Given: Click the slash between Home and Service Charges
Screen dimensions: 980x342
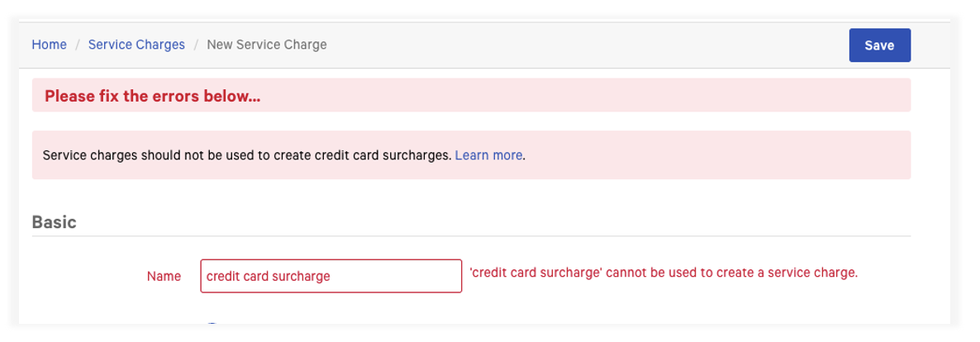Looking at the screenshot, I should [78, 45].
